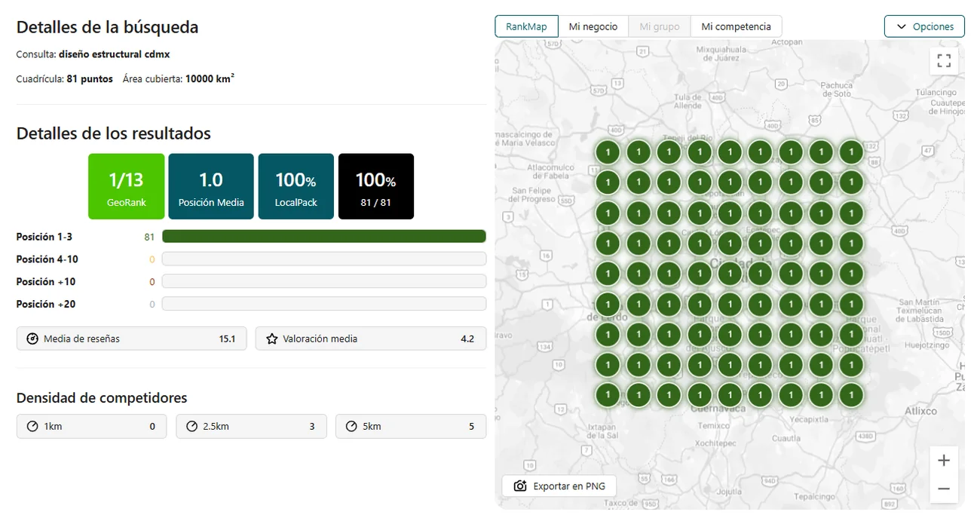
Task: Click the chevron icon on the Opciones button
Action: tap(902, 26)
